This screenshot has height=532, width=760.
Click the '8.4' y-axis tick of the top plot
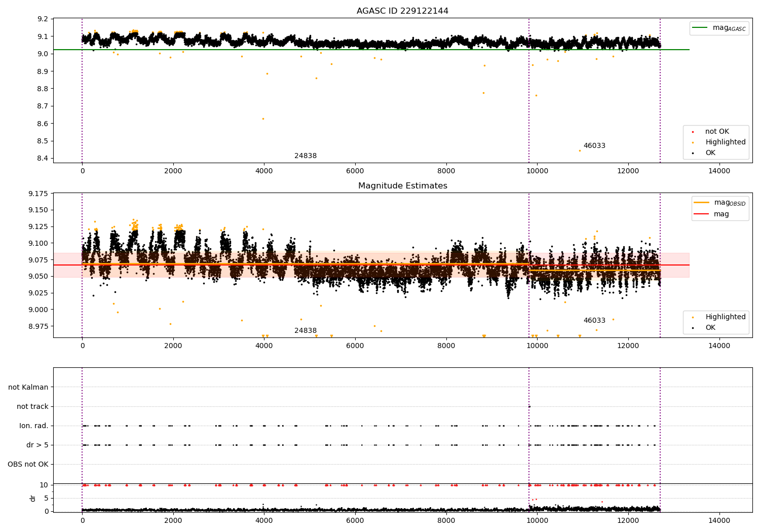pos(43,159)
